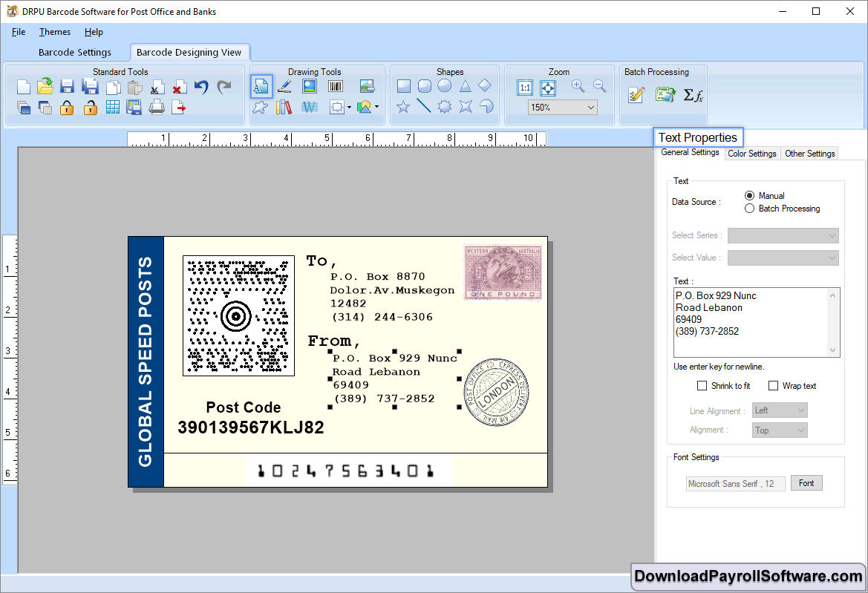Select the GLOBAL SPEED POSTS vertical banner
This screenshot has height=593, width=868.
click(146, 361)
